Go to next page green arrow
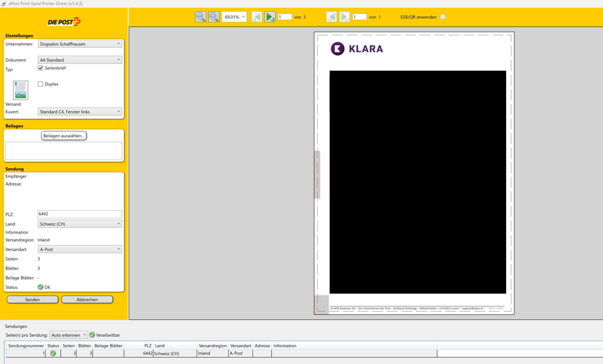 click(270, 17)
